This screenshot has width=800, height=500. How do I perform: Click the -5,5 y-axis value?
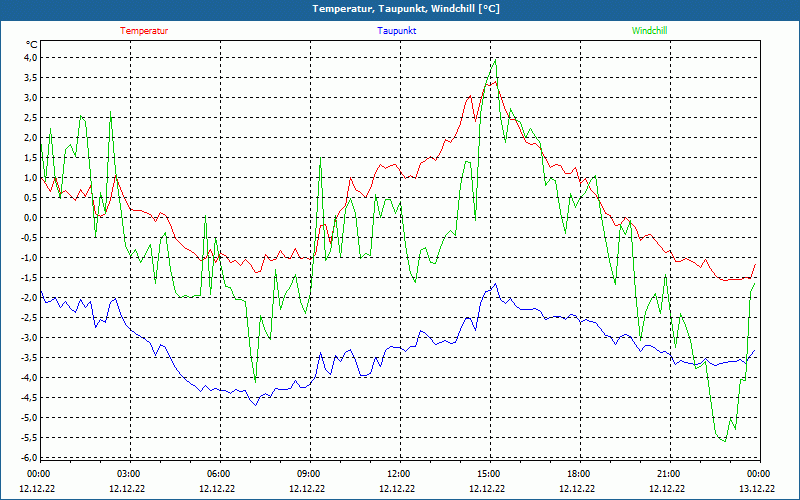coord(29,437)
